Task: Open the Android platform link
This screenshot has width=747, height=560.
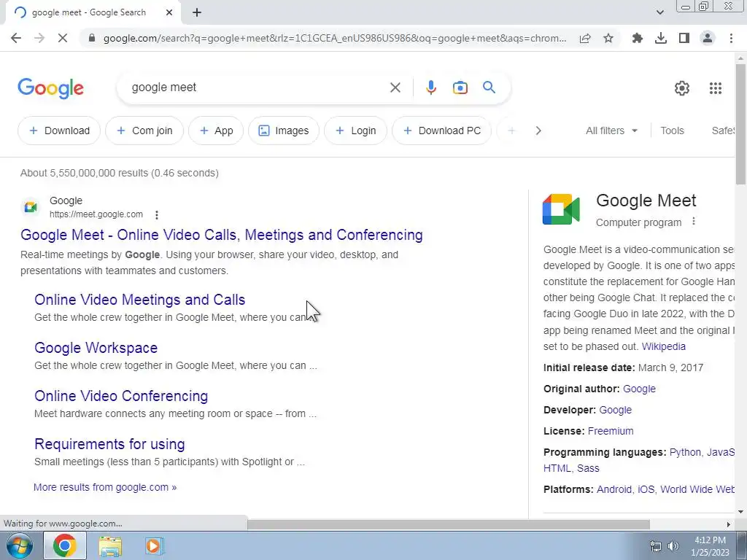Action: [x=614, y=489]
